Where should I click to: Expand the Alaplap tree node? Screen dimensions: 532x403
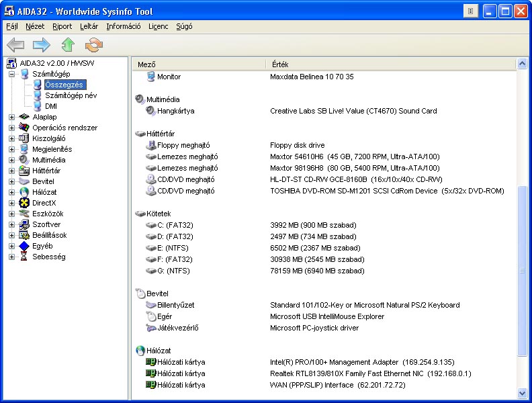tap(11, 117)
